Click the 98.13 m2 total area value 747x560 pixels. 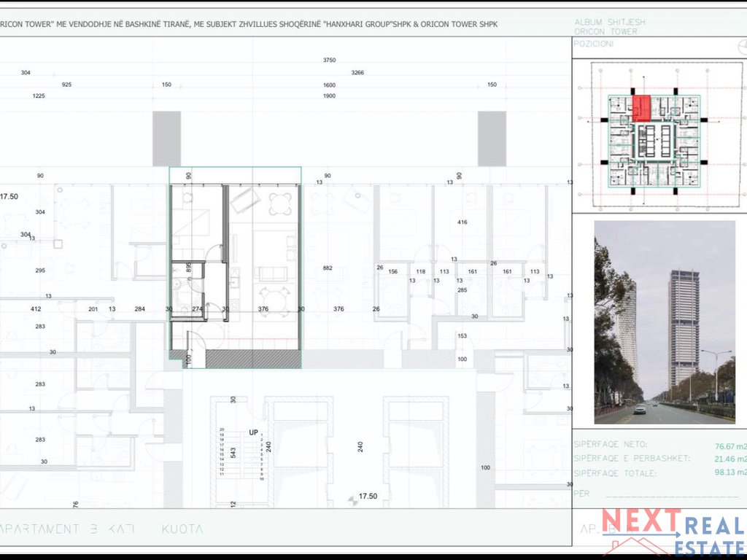click(731, 472)
